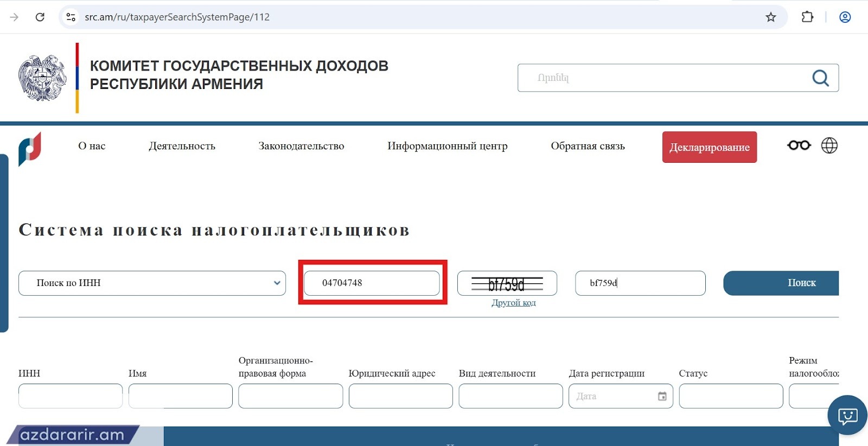
Task: Toggle accessibility mode via glasses icon
Action: [799, 145]
